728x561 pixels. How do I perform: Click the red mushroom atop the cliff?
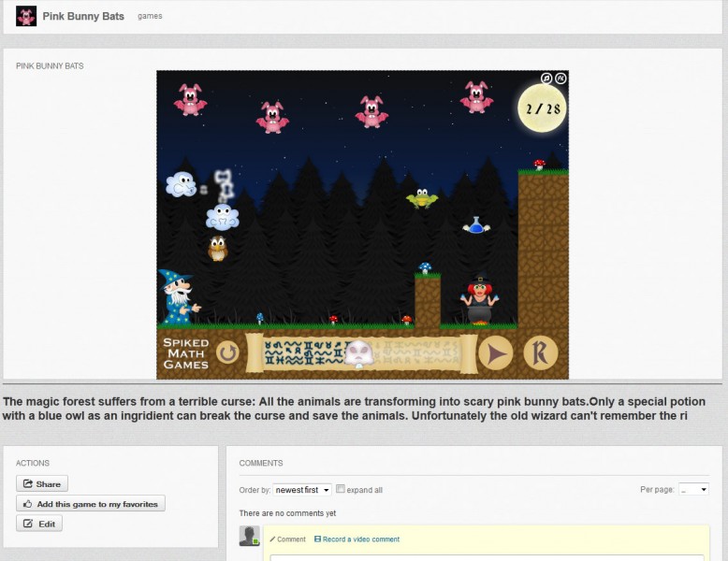click(x=540, y=165)
